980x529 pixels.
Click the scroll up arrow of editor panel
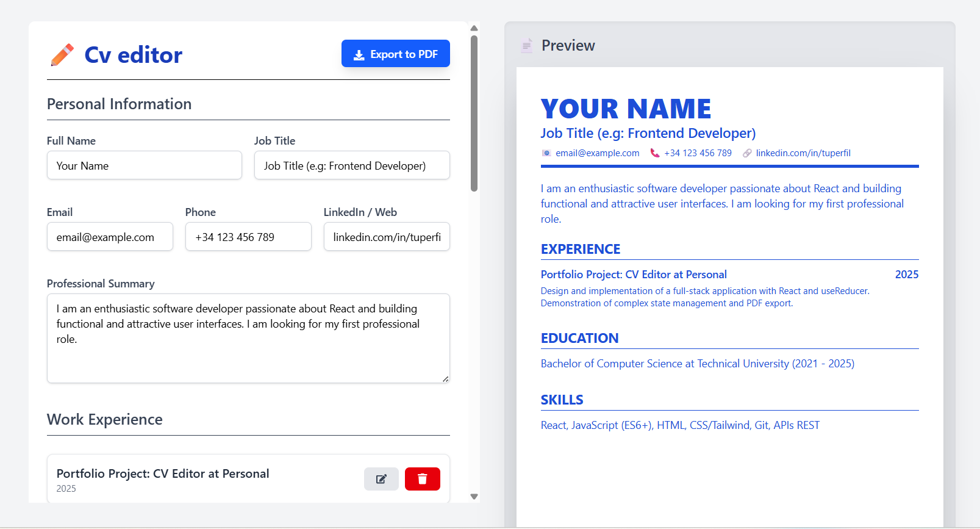[x=474, y=28]
